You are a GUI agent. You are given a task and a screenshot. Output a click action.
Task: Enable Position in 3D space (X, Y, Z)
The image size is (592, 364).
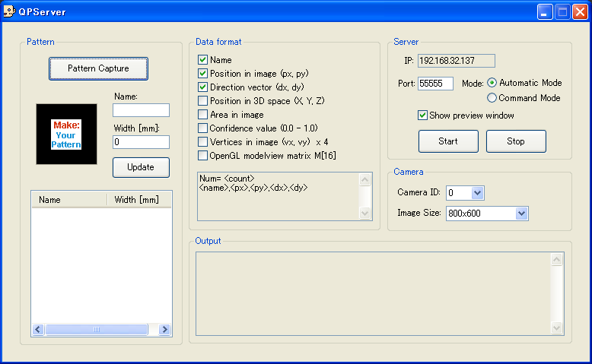click(202, 101)
